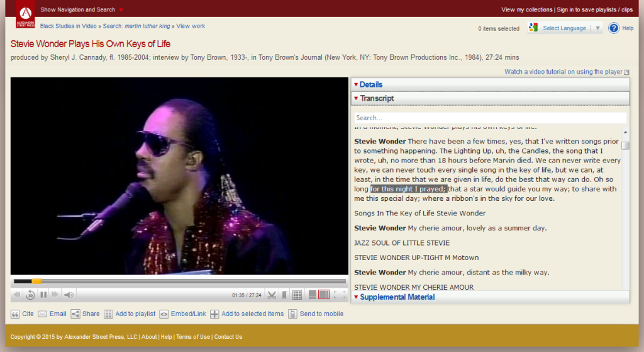Screen dimensions: 644x352
Task: Choose Add to playlist
Action: pyautogui.click(x=136, y=314)
